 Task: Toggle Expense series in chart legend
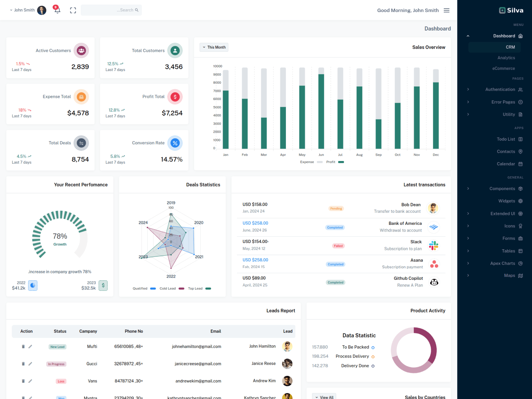click(x=311, y=162)
